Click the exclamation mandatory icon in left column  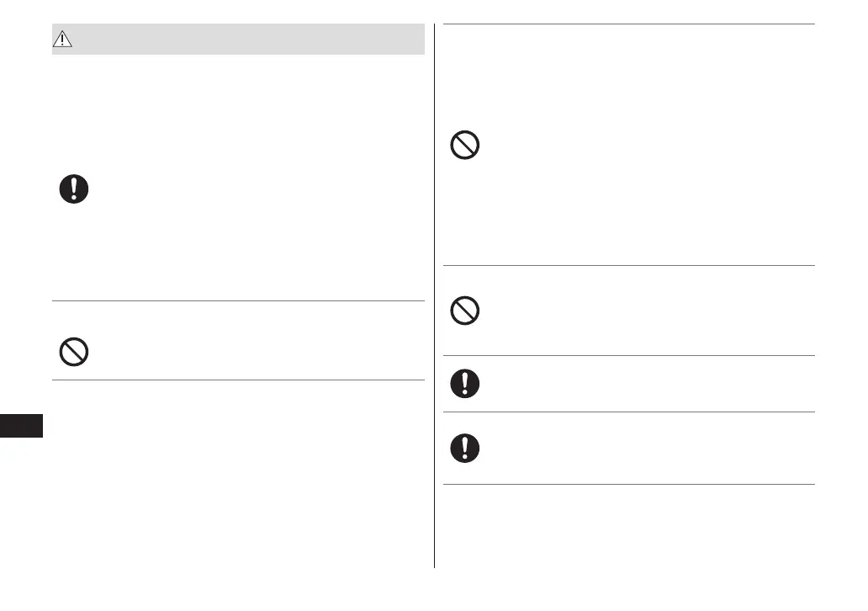(74, 189)
